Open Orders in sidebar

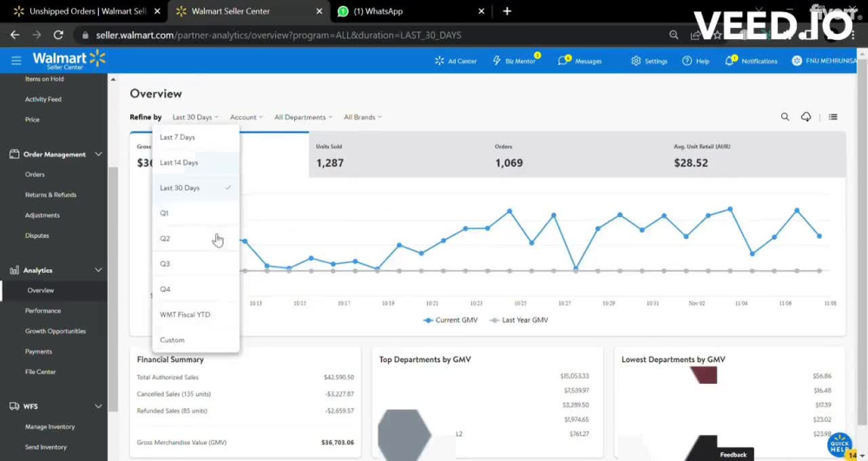tap(35, 175)
